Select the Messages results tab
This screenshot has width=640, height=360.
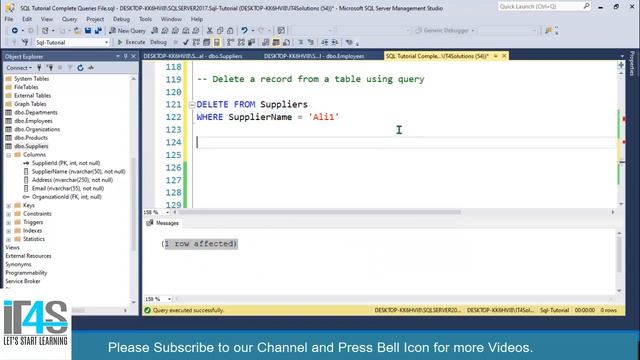pyautogui.click(x=162, y=223)
